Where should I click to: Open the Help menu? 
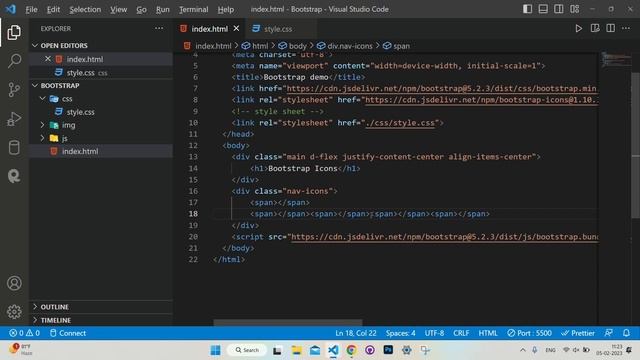[x=225, y=9]
